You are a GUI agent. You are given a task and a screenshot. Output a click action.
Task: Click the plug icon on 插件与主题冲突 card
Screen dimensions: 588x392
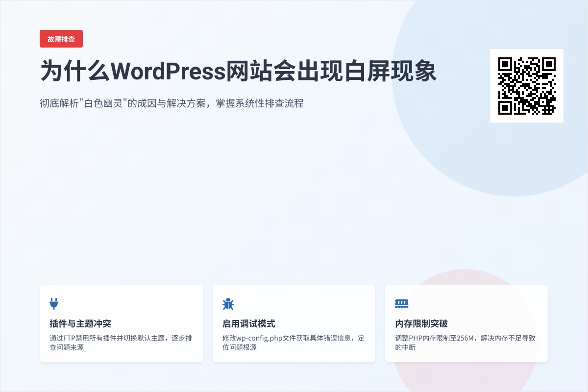click(54, 304)
